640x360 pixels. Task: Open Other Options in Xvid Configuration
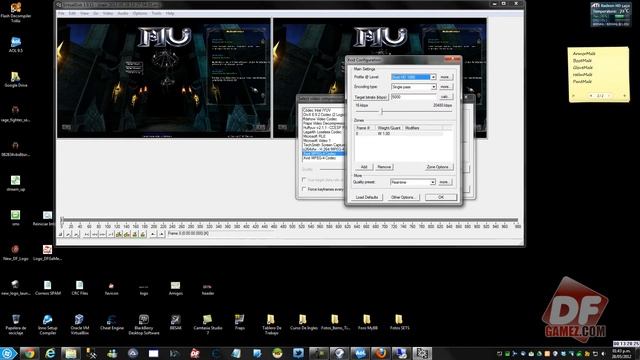(403, 197)
